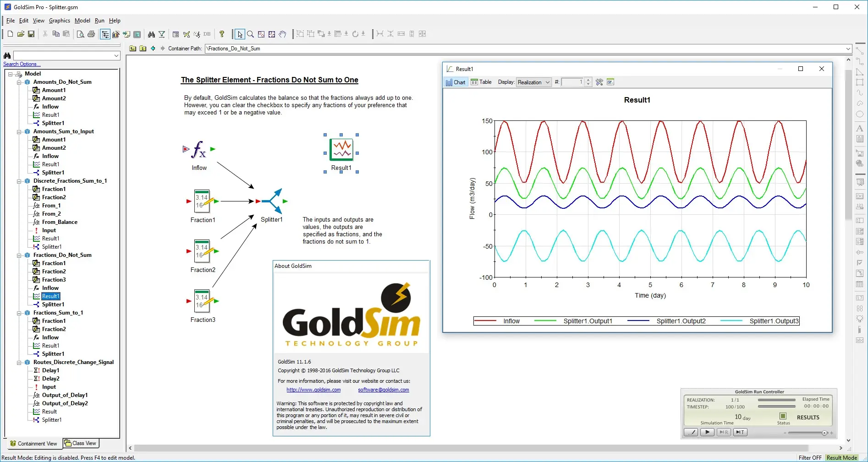Toggle the browser tree view toolbar icon
Image resolution: width=868 pixels, height=462 pixels.
105,34
